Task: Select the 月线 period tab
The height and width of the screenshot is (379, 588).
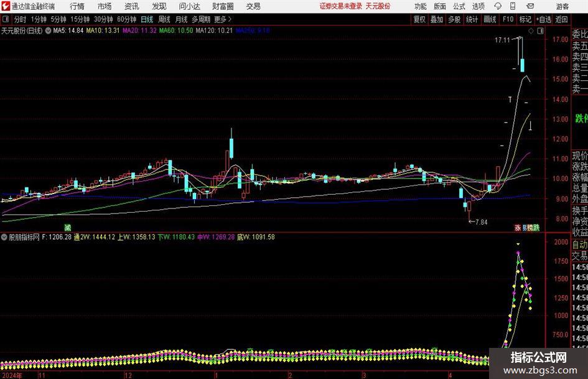Action: pos(182,19)
